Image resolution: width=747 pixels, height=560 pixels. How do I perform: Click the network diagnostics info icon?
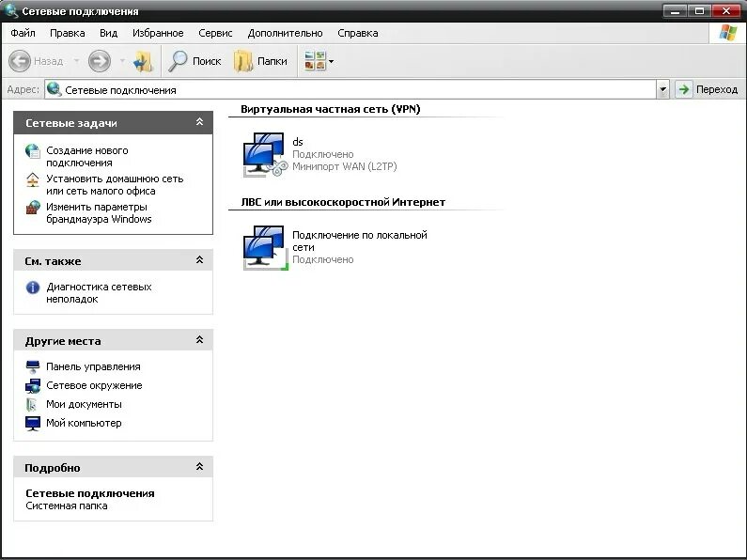pyautogui.click(x=32, y=288)
